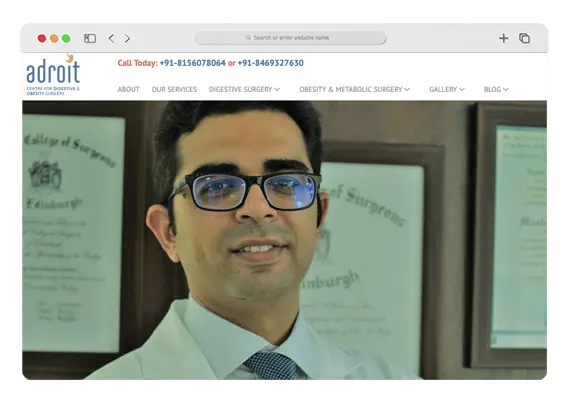Viewport: 575px width, 405px height.
Task: Open the DIGESTIVE SURGERY menu
Action: point(244,89)
